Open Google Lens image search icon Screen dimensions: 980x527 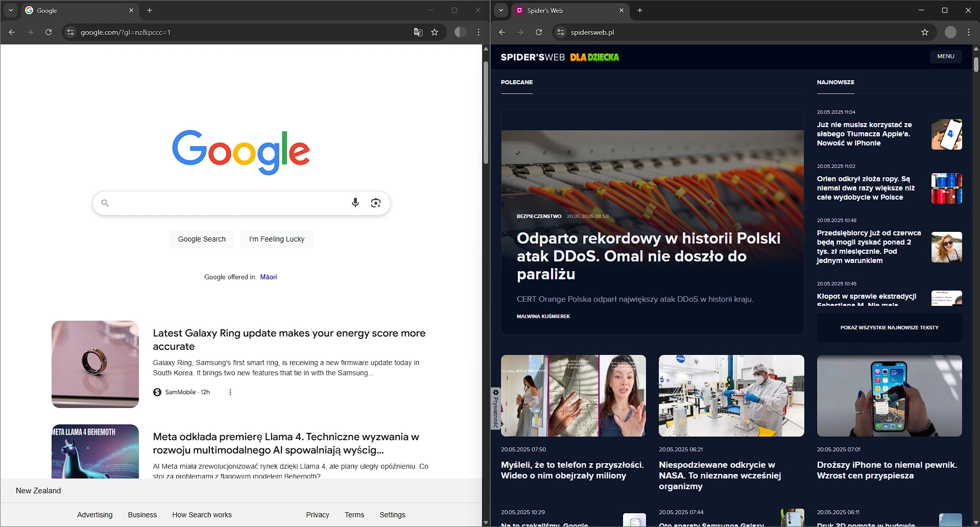coord(376,203)
